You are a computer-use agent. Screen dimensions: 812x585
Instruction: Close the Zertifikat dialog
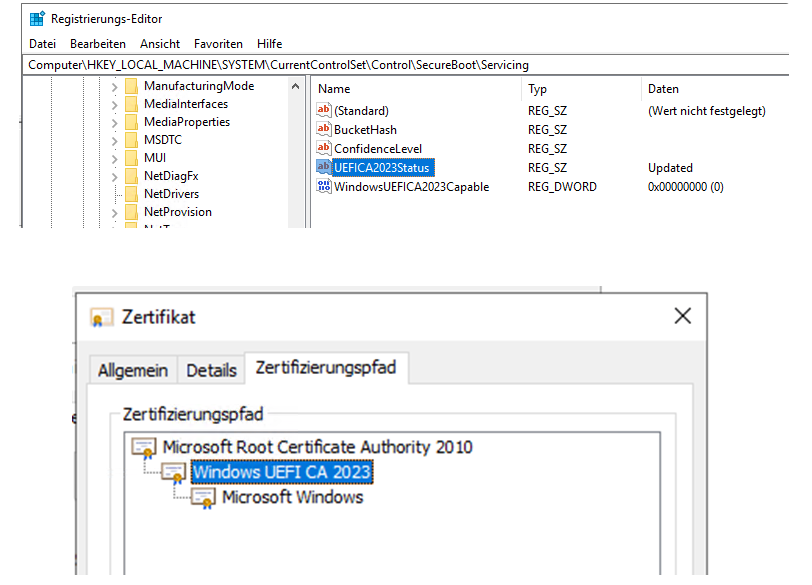point(683,316)
